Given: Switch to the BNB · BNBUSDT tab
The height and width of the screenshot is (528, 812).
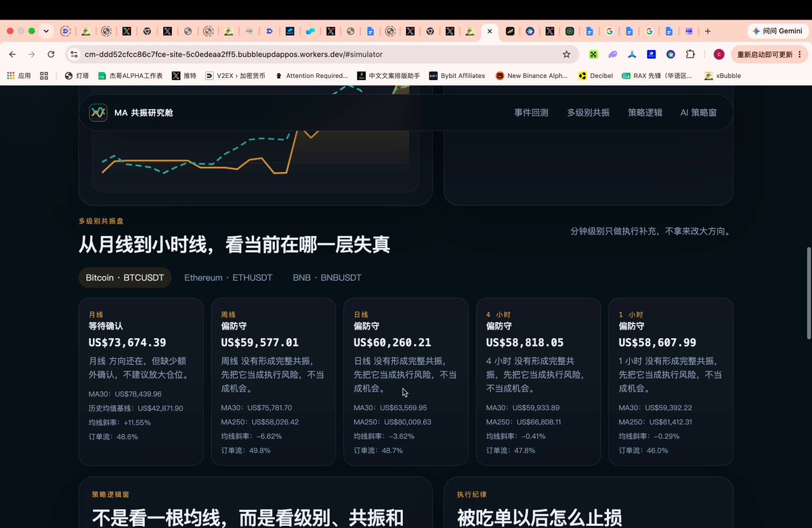Looking at the screenshot, I should pos(327,278).
